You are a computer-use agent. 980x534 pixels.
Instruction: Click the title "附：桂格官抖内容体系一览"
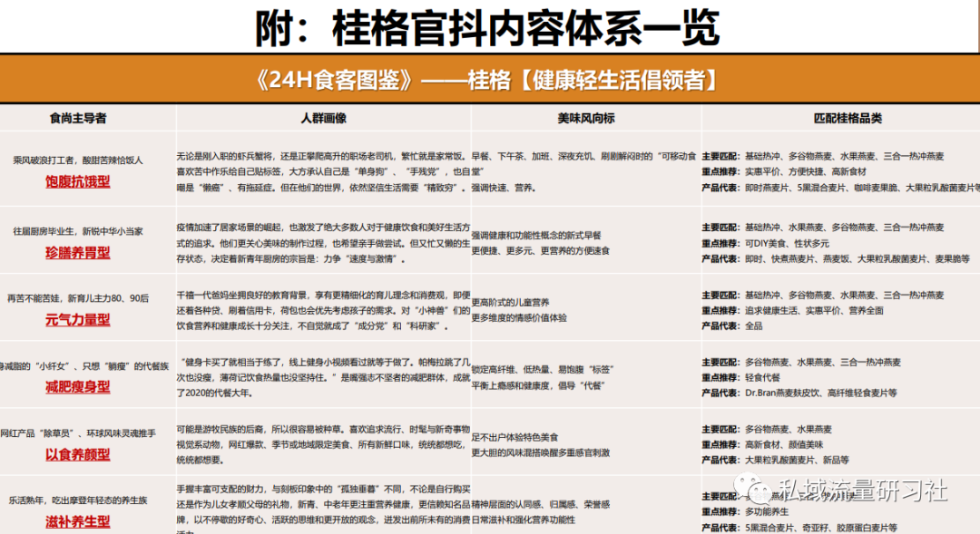tap(487, 28)
